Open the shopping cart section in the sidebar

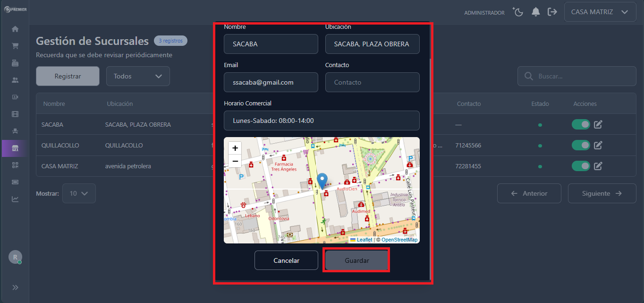point(15,46)
